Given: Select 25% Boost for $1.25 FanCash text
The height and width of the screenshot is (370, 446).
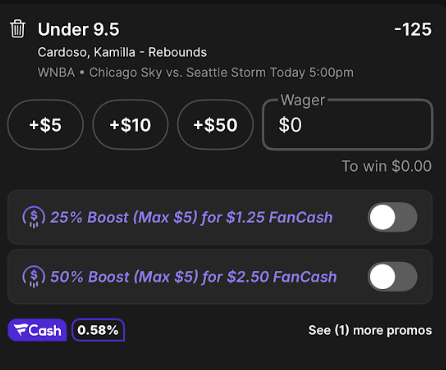Looking at the screenshot, I should (191, 217).
